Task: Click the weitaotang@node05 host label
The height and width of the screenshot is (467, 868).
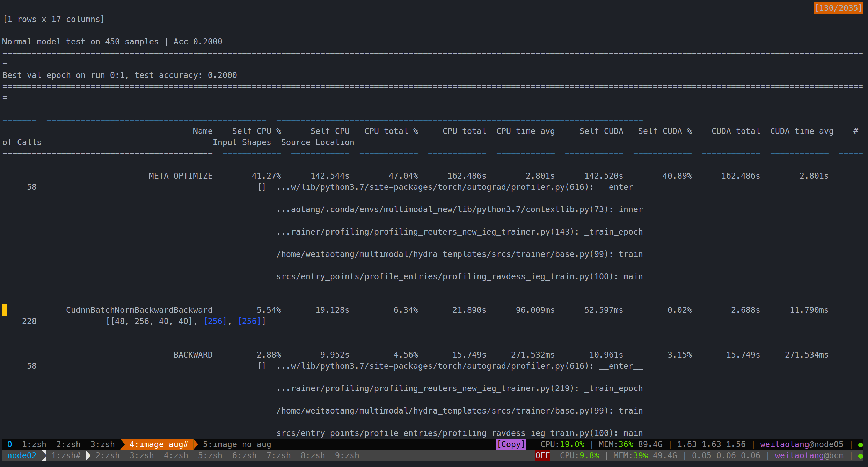Action: click(x=802, y=444)
